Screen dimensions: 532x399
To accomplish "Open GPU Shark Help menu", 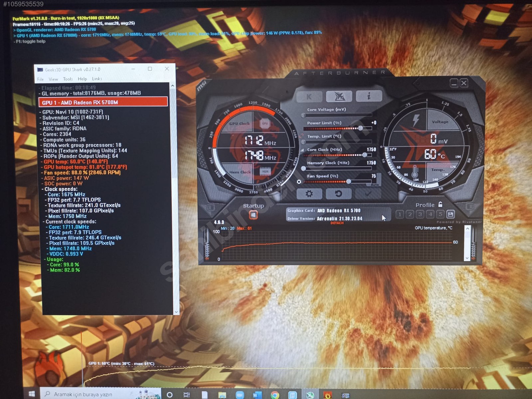I will [x=83, y=79].
